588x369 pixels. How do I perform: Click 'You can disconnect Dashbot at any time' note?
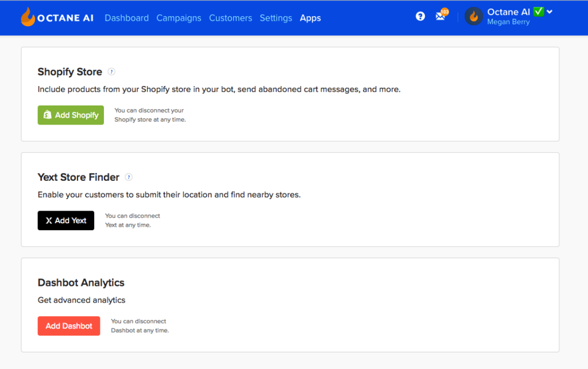point(140,326)
